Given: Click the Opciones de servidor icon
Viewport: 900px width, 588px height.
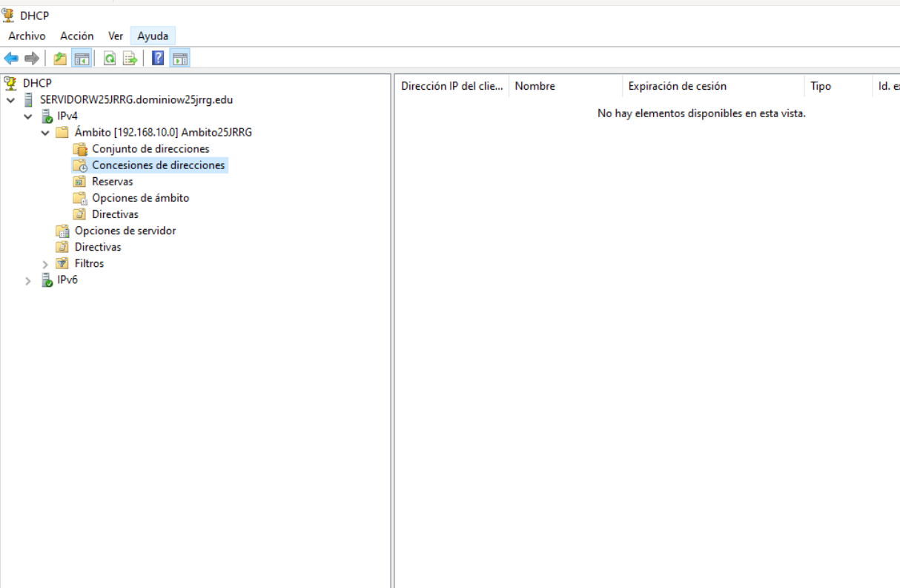Looking at the screenshot, I should pyautogui.click(x=63, y=231).
